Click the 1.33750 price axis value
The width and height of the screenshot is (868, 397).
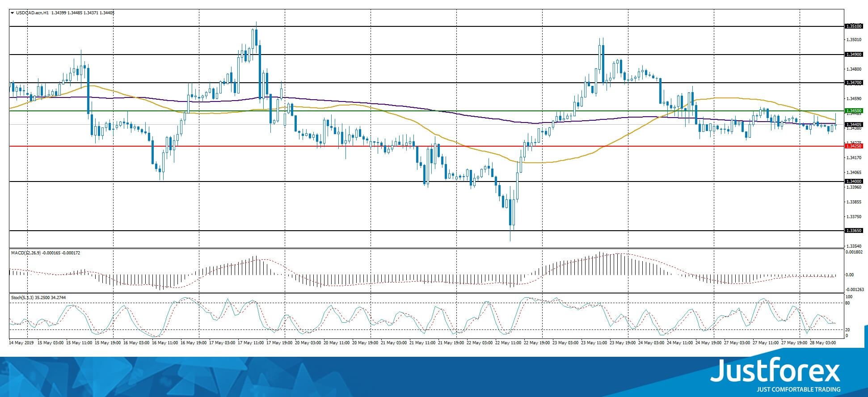[854, 217]
